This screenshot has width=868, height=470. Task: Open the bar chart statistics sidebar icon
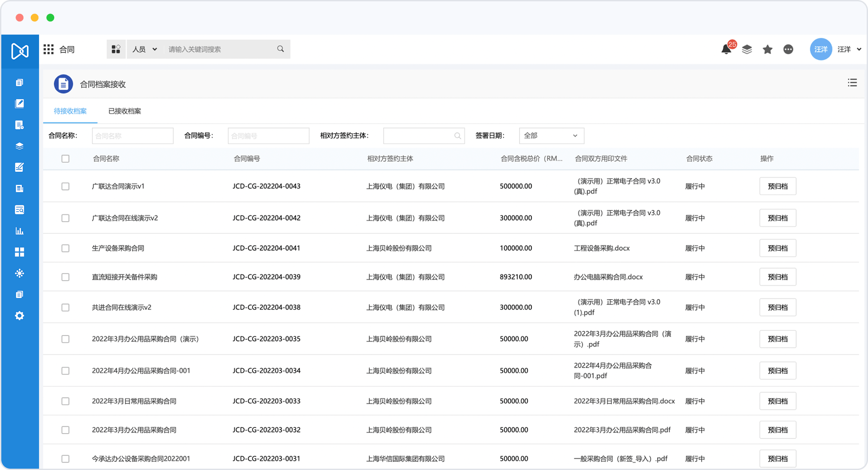click(x=20, y=231)
